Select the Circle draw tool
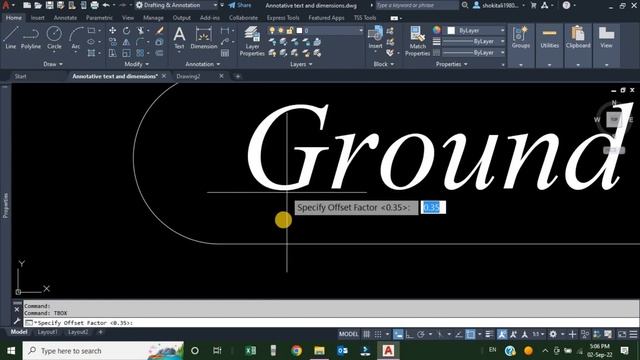Screen dimensions: 640x360 point(54,38)
